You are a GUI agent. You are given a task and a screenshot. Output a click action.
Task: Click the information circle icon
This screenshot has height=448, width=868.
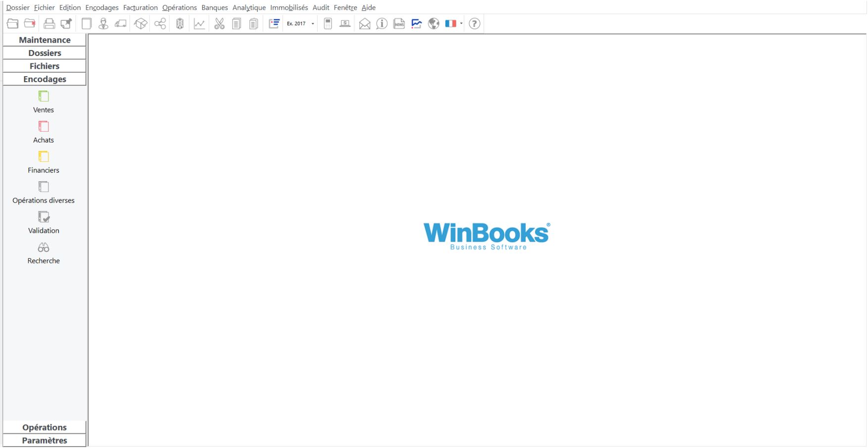click(382, 23)
